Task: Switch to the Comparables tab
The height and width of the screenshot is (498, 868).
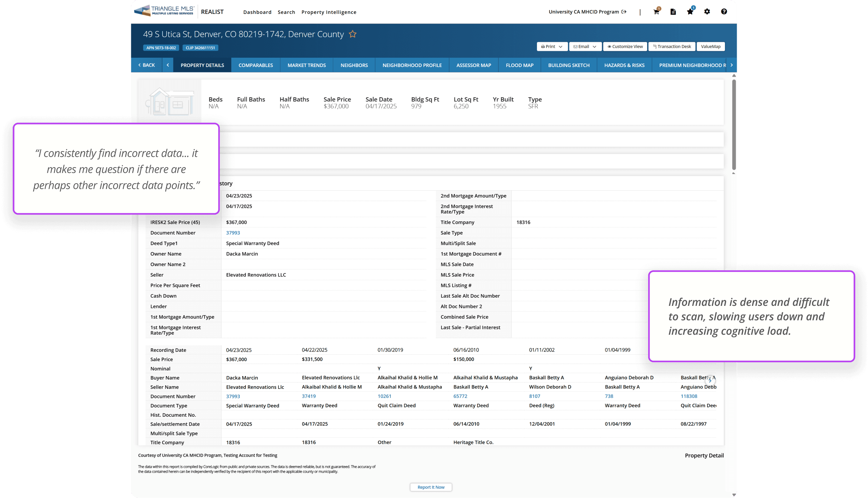Action: pos(255,65)
